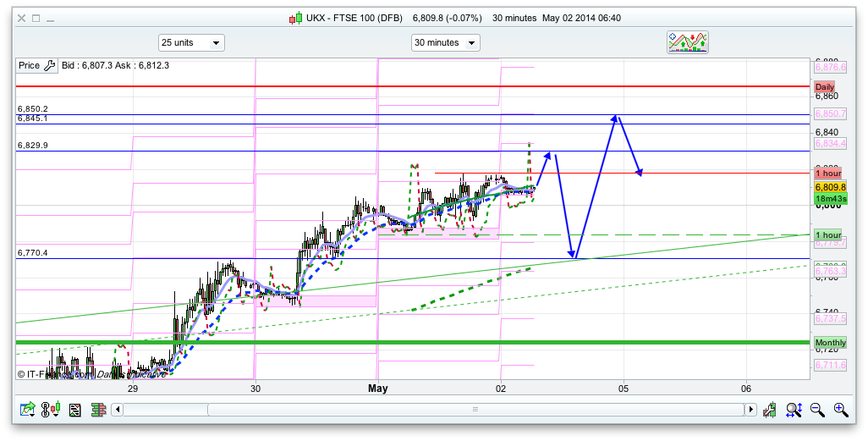Click the zoom-to-fit magnifier icon

794,411
